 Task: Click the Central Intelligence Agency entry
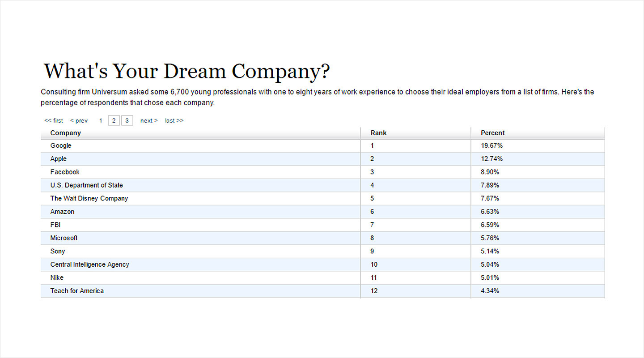tap(89, 264)
